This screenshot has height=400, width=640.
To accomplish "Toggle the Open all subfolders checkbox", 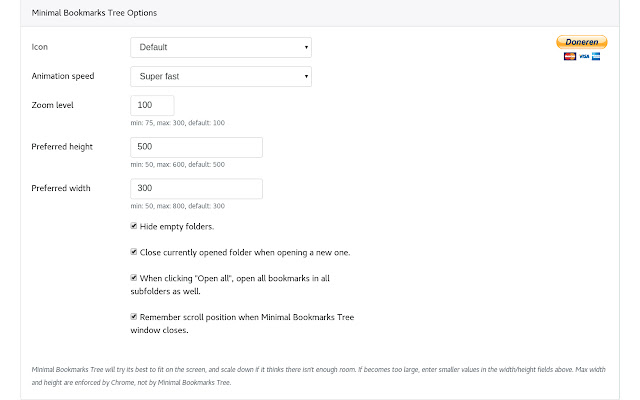I will (135, 278).
